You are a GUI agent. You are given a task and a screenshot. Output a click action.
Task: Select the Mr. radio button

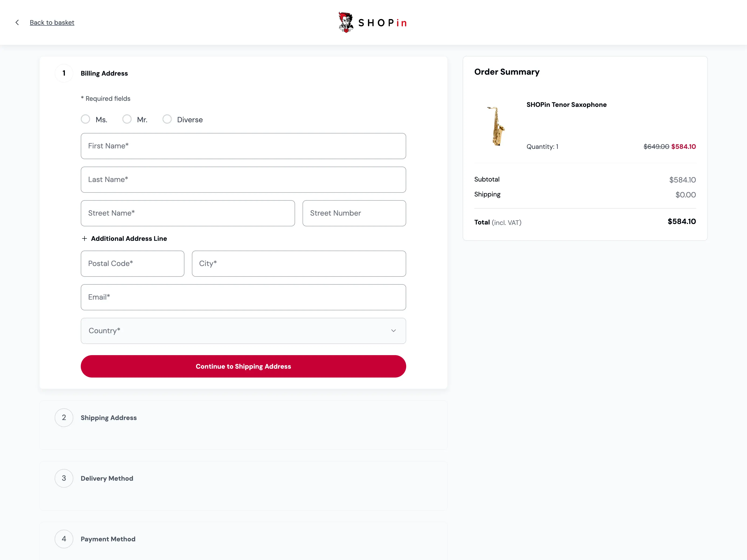click(x=127, y=119)
